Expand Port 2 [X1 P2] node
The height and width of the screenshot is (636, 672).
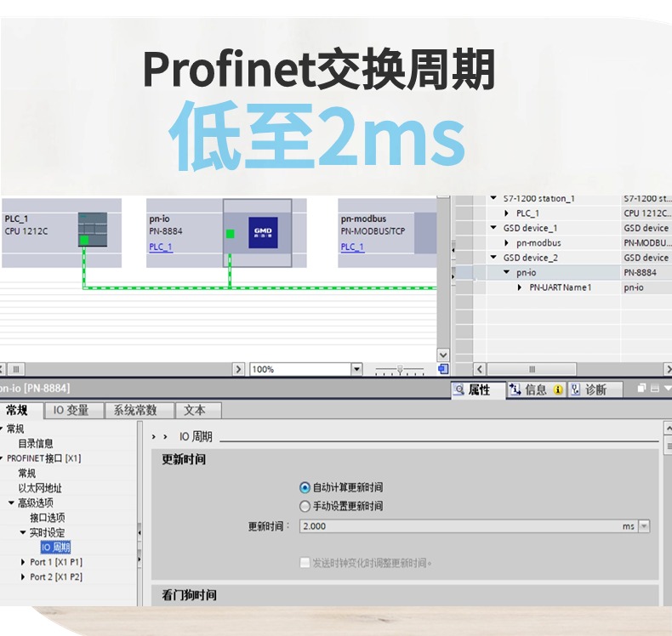coord(23,576)
